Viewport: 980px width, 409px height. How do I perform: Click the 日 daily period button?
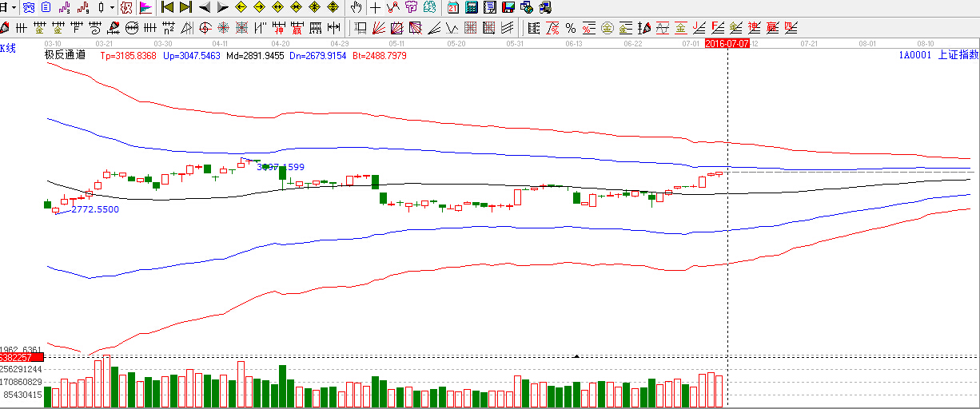pos(4,8)
